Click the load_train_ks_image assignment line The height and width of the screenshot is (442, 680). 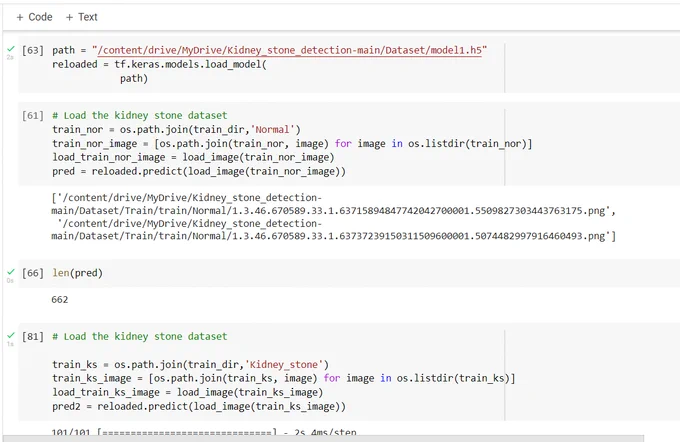click(188, 392)
